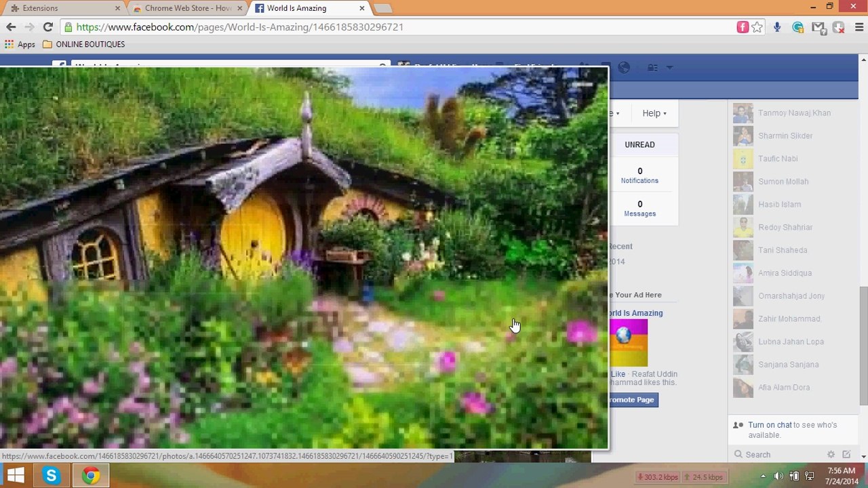
Task: Bookmark this page with the star icon
Action: coord(757,27)
